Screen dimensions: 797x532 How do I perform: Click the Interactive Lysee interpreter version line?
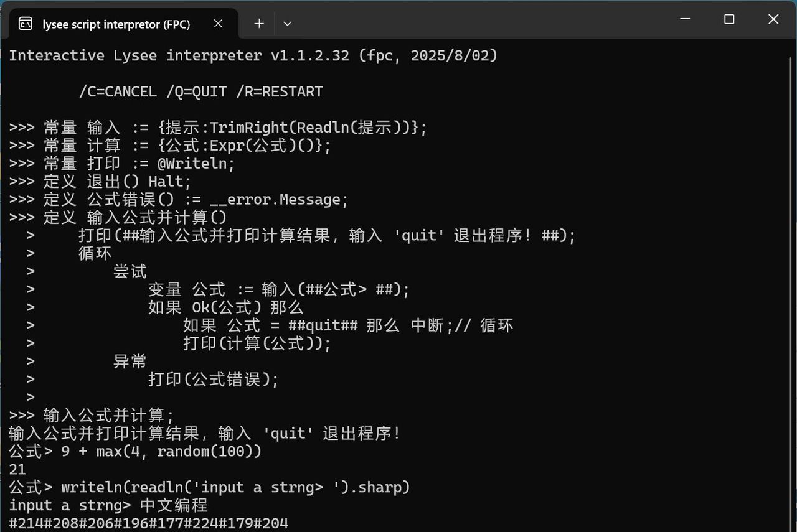point(253,55)
